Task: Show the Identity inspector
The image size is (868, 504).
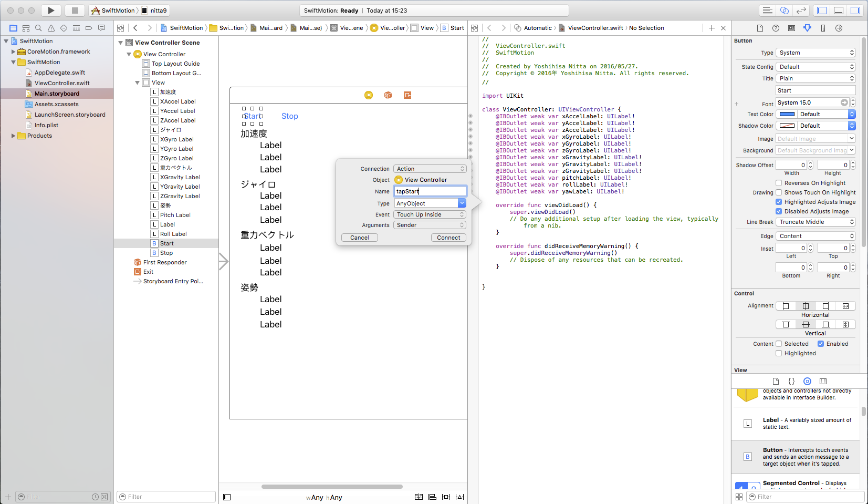Action: [791, 28]
